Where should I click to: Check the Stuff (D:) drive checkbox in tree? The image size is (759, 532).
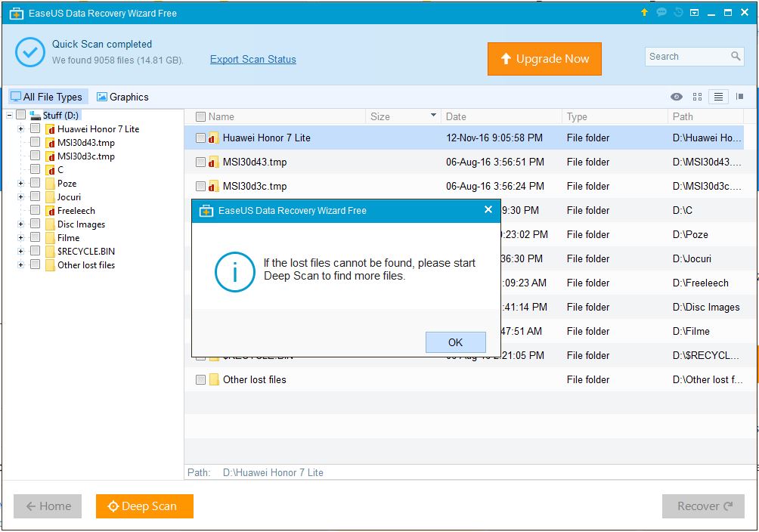pyautogui.click(x=21, y=115)
